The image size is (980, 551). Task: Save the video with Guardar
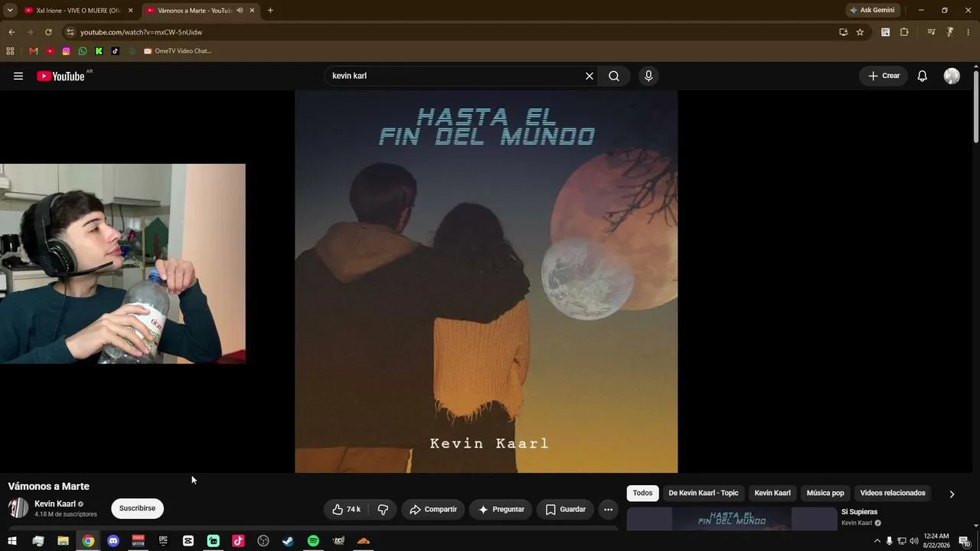(x=566, y=510)
